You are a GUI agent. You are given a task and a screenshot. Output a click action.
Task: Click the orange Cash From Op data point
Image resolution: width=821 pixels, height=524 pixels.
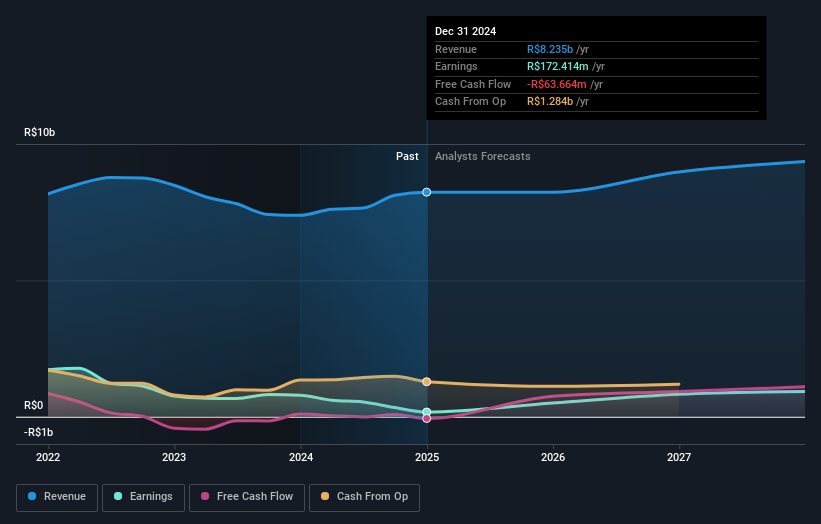pos(427,382)
